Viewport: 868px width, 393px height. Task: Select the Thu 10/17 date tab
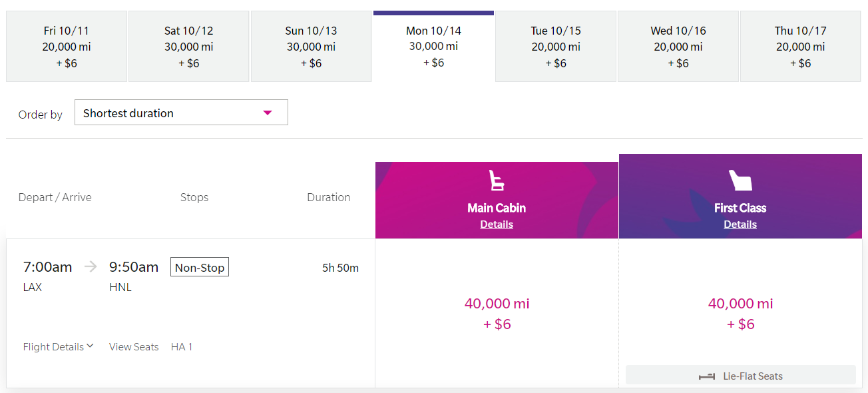(x=800, y=47)
